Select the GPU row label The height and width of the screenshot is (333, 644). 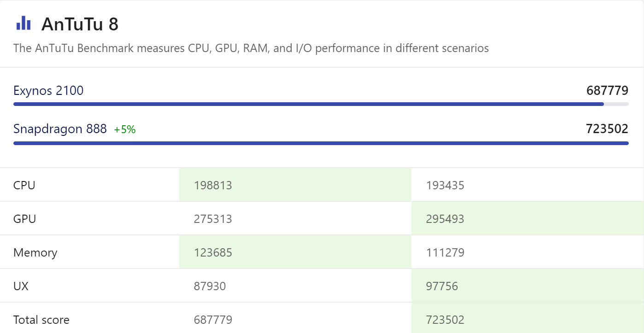25,219
